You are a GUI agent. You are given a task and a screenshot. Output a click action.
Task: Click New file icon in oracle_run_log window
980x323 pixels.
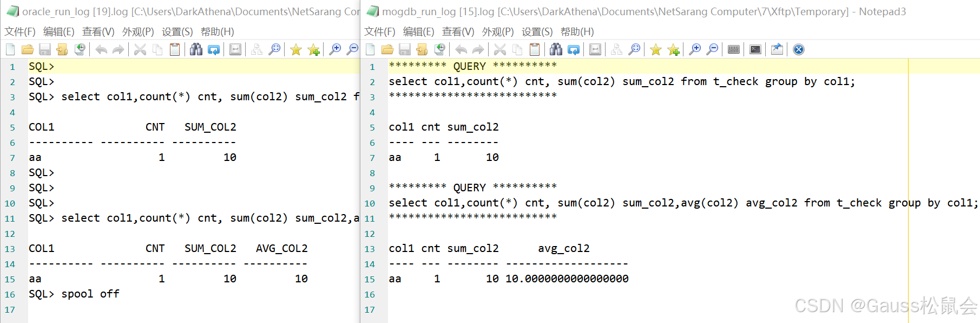[x=10, y=50]
